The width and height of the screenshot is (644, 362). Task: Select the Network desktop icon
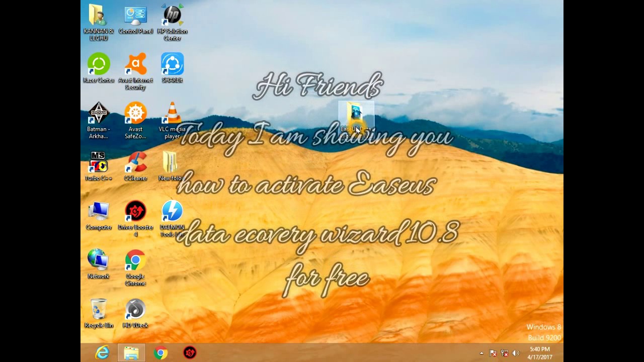[x=99, y=264]
